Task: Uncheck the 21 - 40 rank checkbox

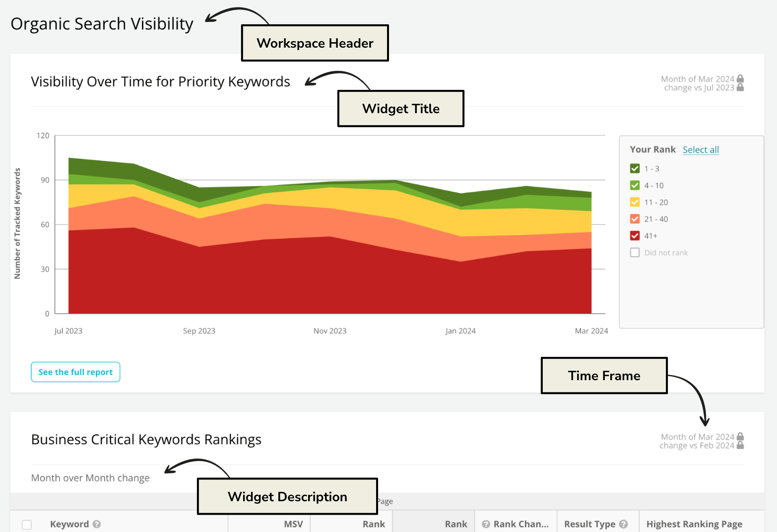Action: coord(635,219)
